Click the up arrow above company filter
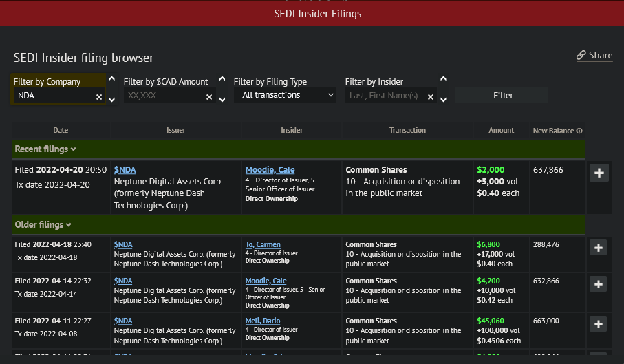 click(111, 79)
